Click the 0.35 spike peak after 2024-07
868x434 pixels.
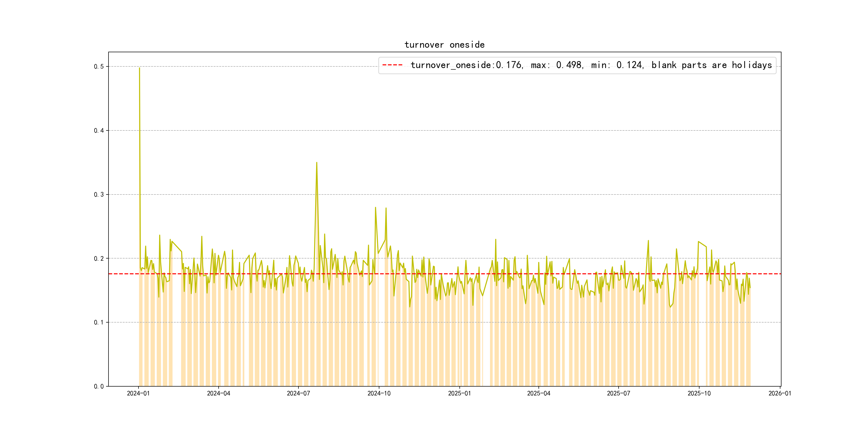316,163
